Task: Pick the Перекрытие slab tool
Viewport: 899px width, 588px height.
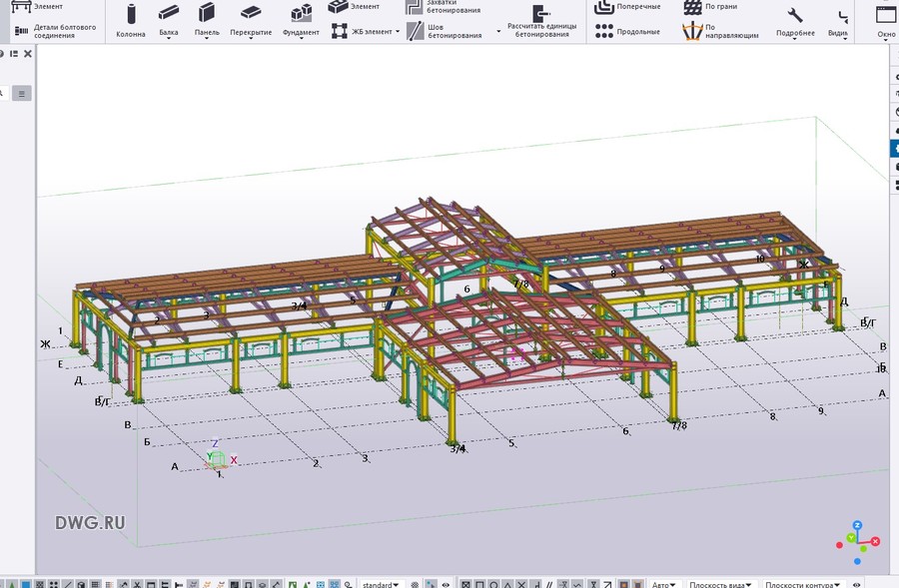Action: [251, 14]
